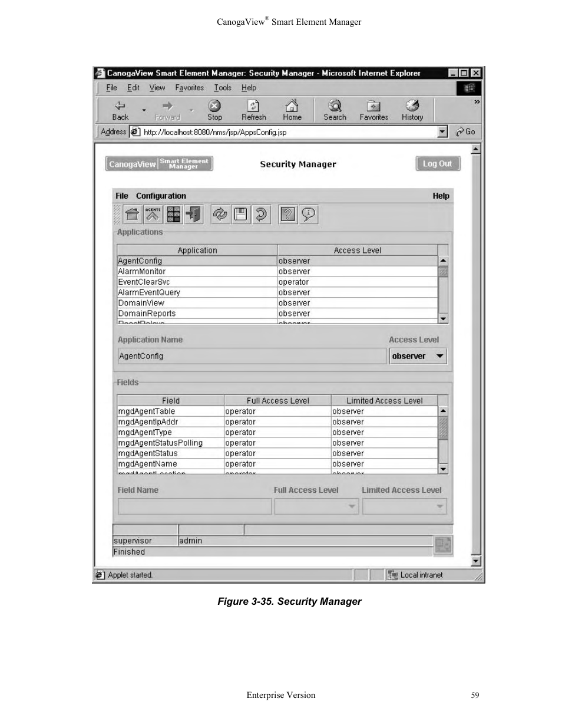Click the Go arrow beside address bar
This screenshot has width=562, height=728.
tap(465, 132)
